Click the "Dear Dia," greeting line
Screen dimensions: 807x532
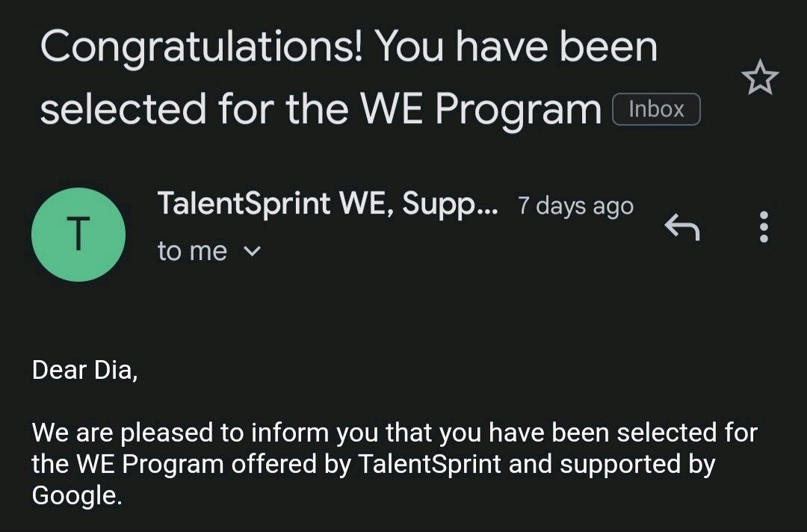(x=85, y=369)
